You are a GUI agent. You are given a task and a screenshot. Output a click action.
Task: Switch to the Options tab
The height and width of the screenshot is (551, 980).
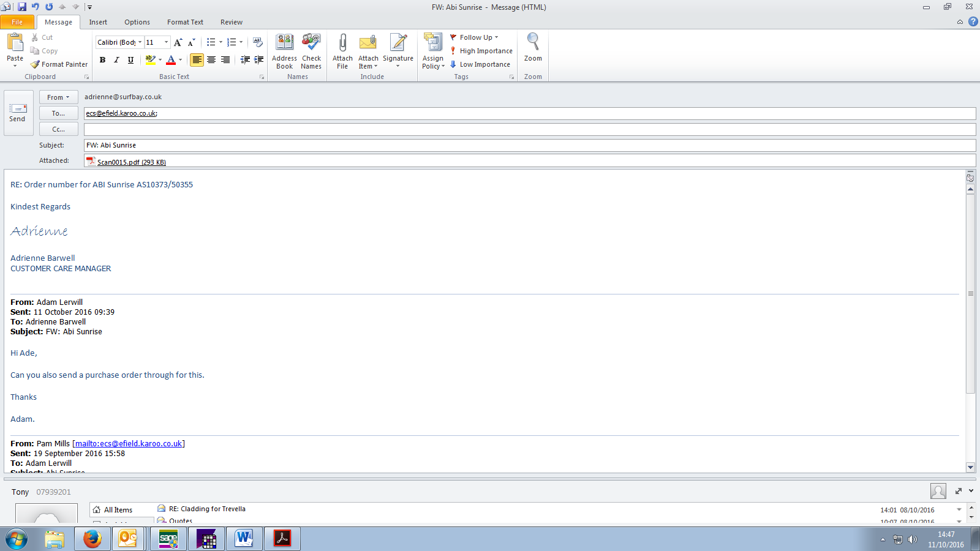[137, 22]
